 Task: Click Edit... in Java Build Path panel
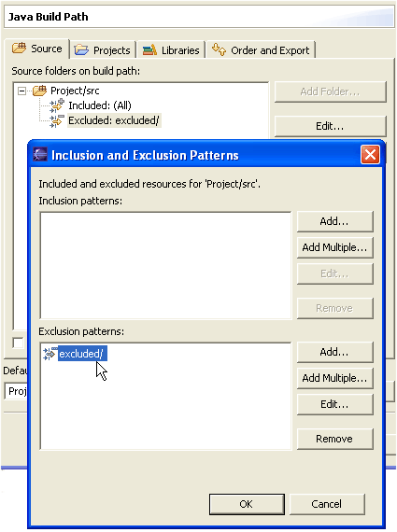330,126
